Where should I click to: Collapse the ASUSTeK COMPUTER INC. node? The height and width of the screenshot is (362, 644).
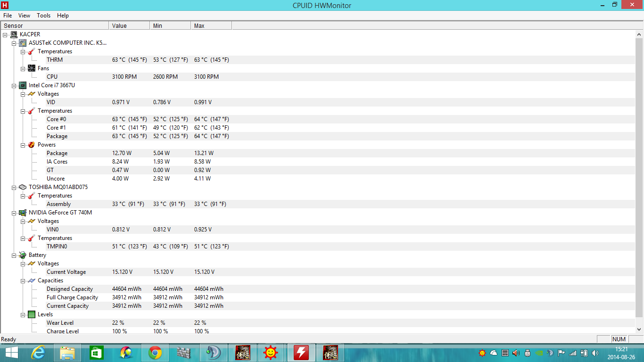click(14, 43)
